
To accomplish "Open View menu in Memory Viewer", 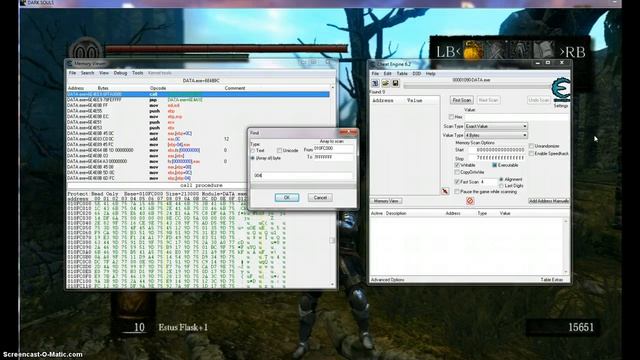I will [x=104, y=73].
